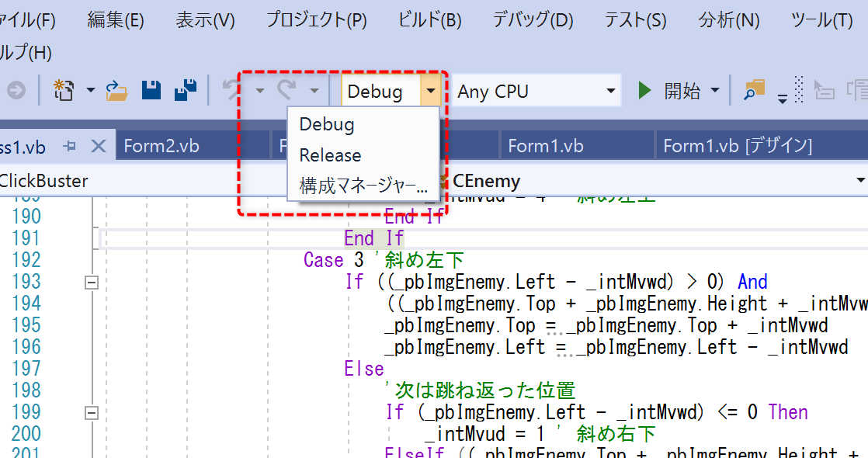The height and width of the screenshot is (458, 868).
Task: Open toolbar overflow options arrow
Action: tap(782, 99)
